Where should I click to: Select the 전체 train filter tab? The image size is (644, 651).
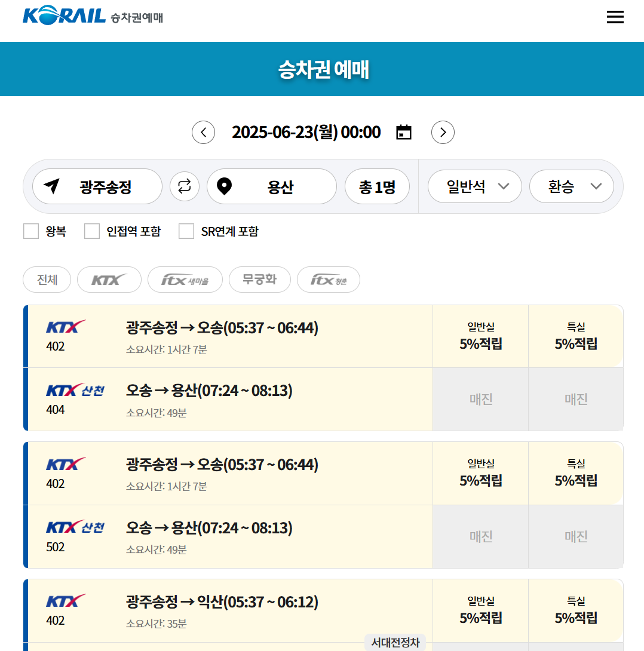pyautogui.click(x=47, y=280)
